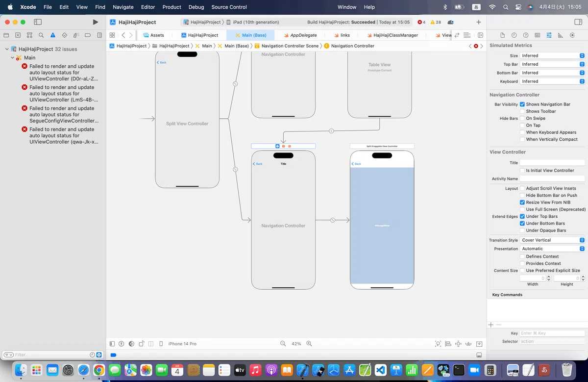Show the Size inspector ruler icon
The height and width of the screenshot is (382, 588).
(x=561, y=35)
